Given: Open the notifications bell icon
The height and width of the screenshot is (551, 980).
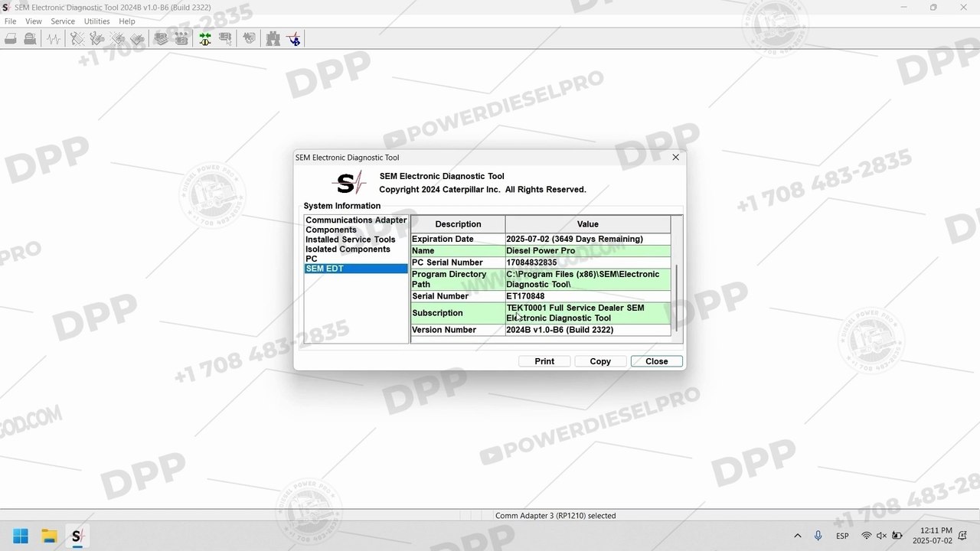Looking at the screenshot, I should tap(962, 536).
